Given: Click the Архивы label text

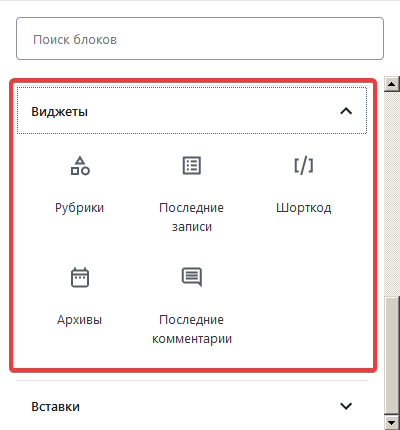Looking at the screenshot, I should pyautogui.click(x=80, y=320).
